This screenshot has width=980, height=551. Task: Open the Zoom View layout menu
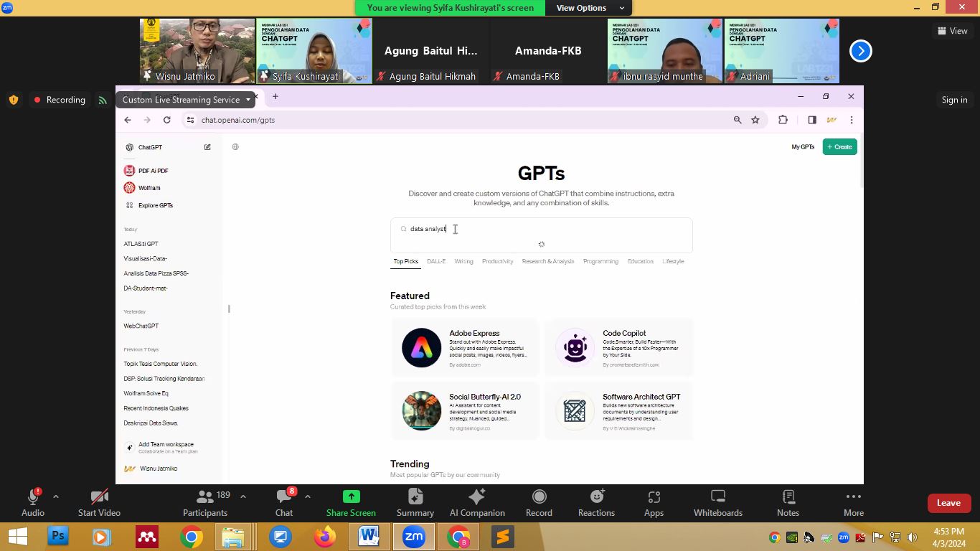click(952, 31)
